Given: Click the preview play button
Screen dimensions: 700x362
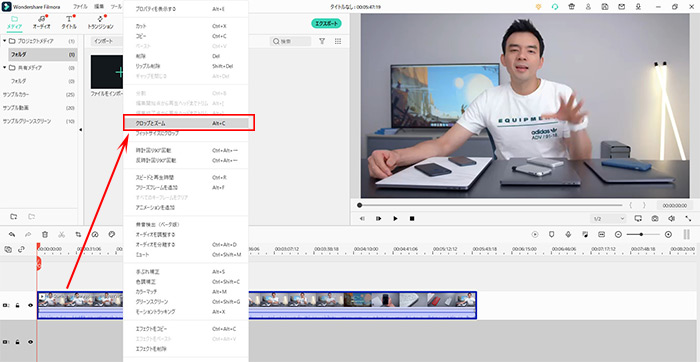Looking at the screenshot, I should pyautogui.click(x=395, y=219).
